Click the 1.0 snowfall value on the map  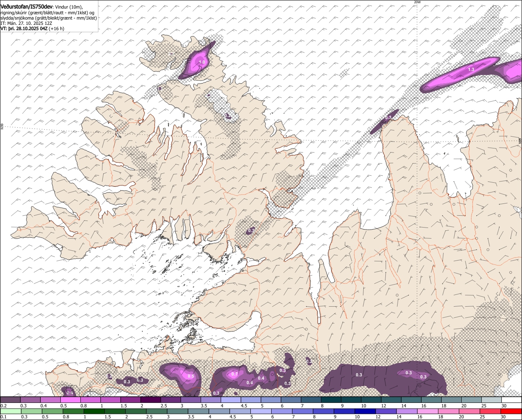tap(201, 62)
